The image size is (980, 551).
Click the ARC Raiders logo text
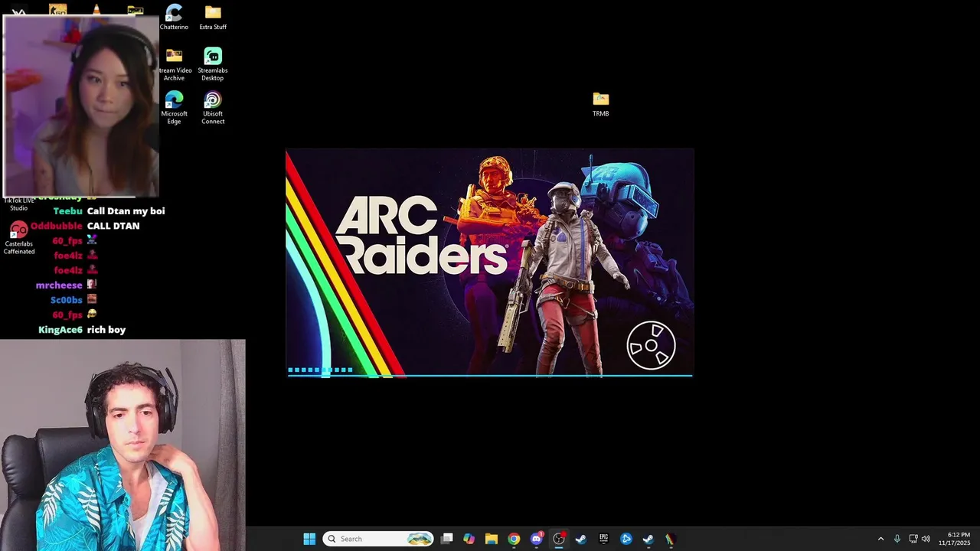[421, 236]
